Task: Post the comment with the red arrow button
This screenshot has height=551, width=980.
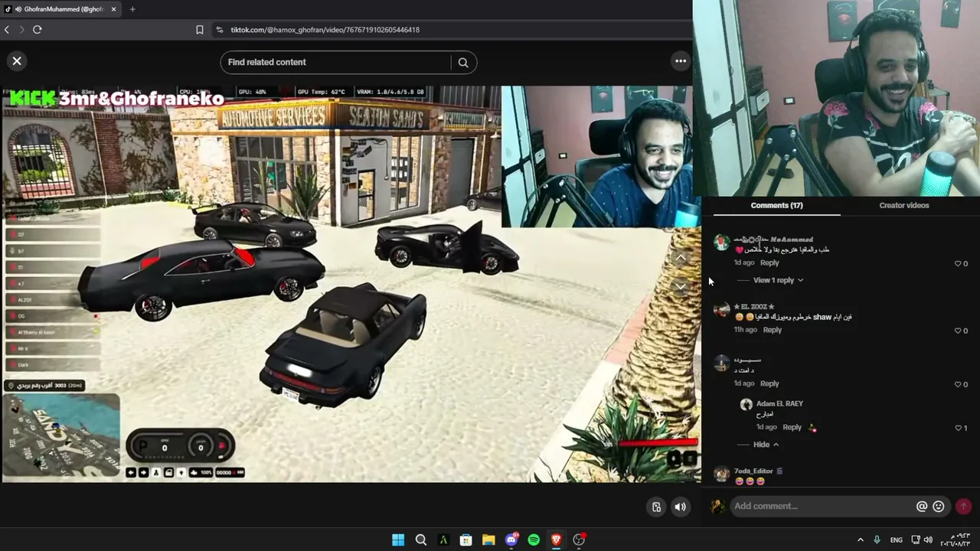Action: pos(963,506)
